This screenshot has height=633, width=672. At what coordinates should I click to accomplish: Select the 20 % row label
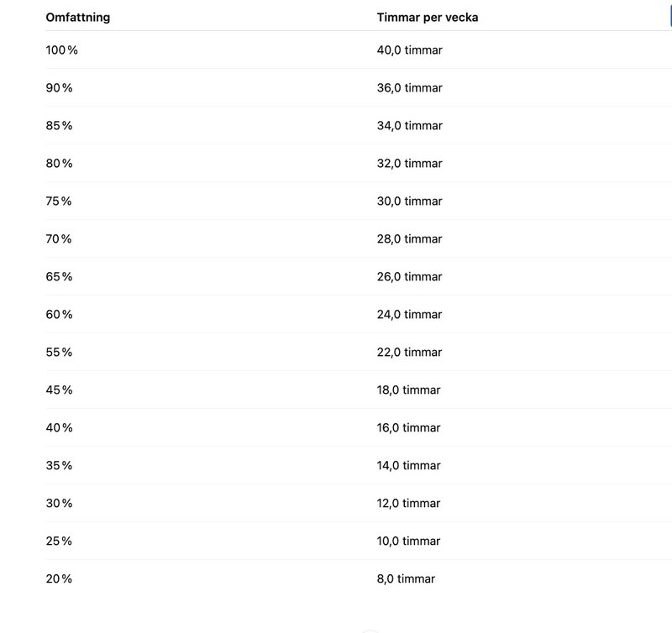coord(59,578)
